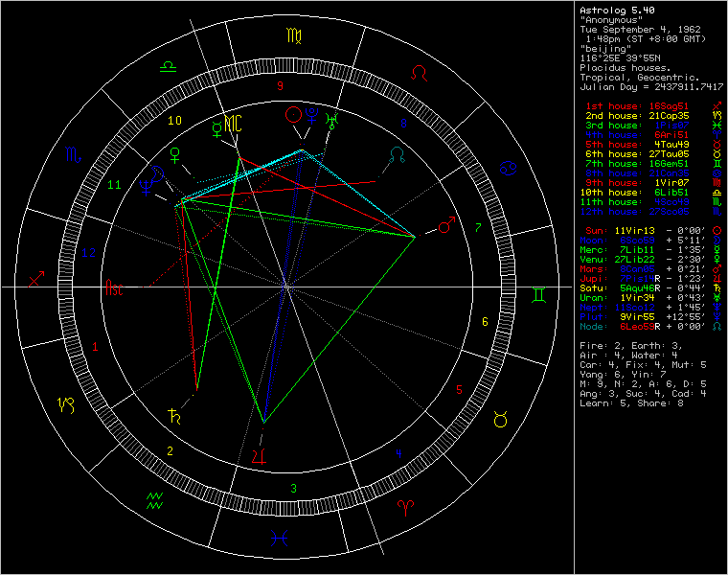Select the red Sagittarius arrow on the wheel's left
Screen dimensions: 728x575
[x=36, y=279]
